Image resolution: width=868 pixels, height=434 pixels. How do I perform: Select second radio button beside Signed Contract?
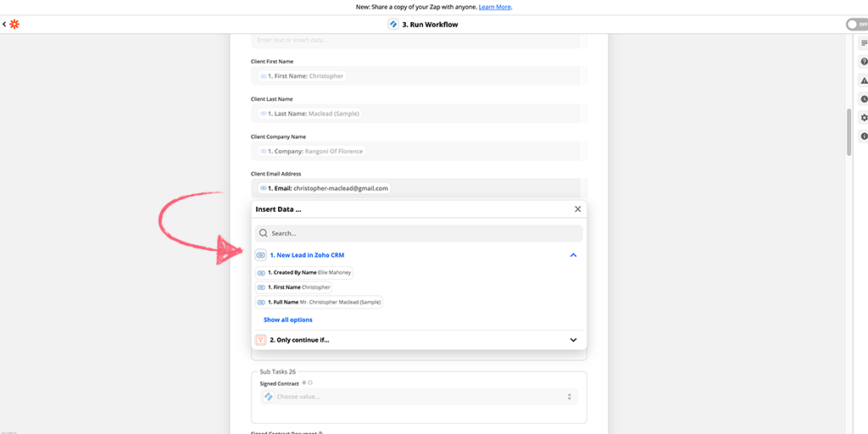pos(310,382)
